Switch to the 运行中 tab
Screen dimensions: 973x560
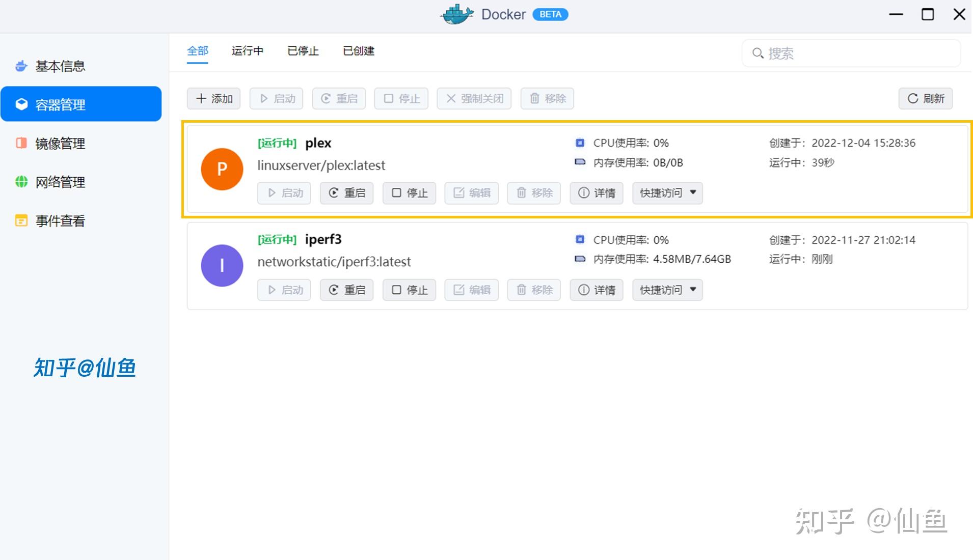[x=248, y=51]
